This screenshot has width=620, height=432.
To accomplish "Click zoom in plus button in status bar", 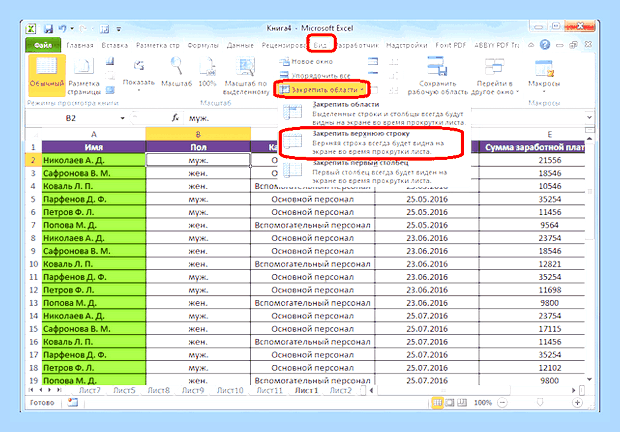I will 577,403.
